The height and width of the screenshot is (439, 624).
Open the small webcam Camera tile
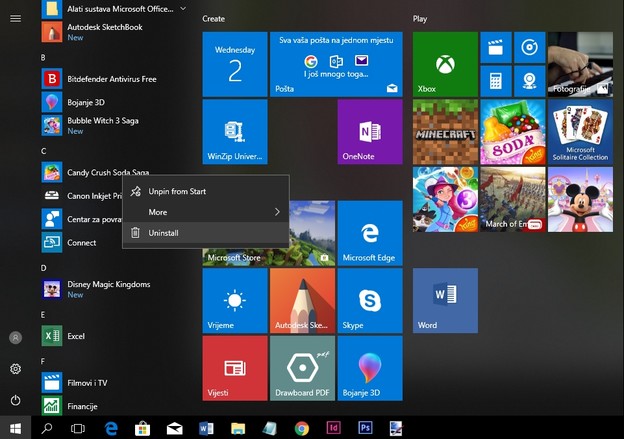[530, 81]
